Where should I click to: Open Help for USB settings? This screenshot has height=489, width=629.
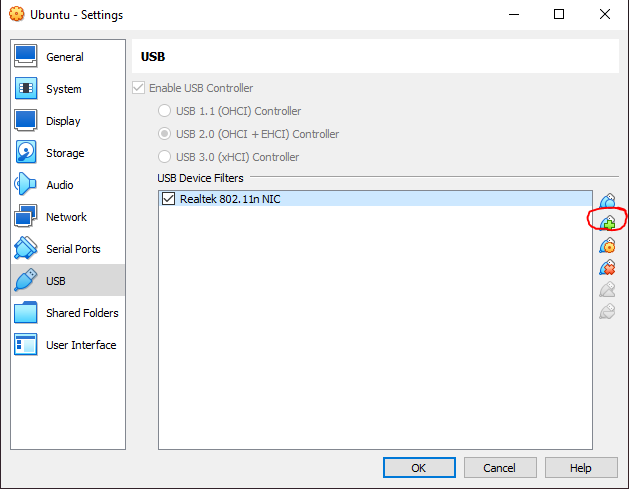click(x=580, y=468)
